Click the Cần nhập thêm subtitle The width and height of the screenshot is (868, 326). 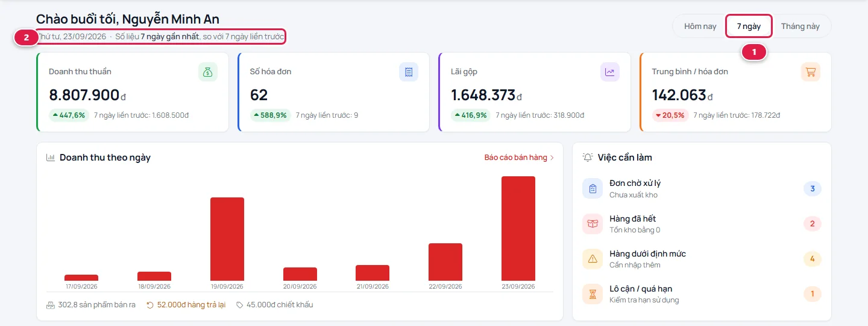coord(635,265)
